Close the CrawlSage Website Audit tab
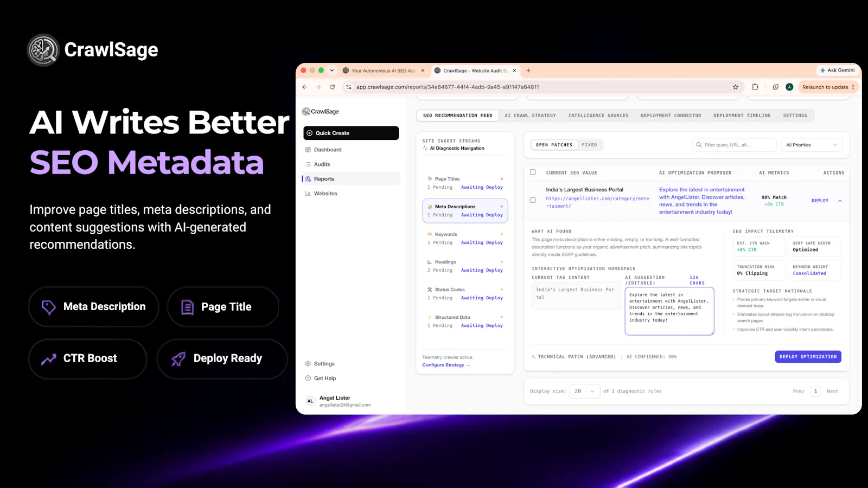The image size is (868, 488). [x=514, y=70]
